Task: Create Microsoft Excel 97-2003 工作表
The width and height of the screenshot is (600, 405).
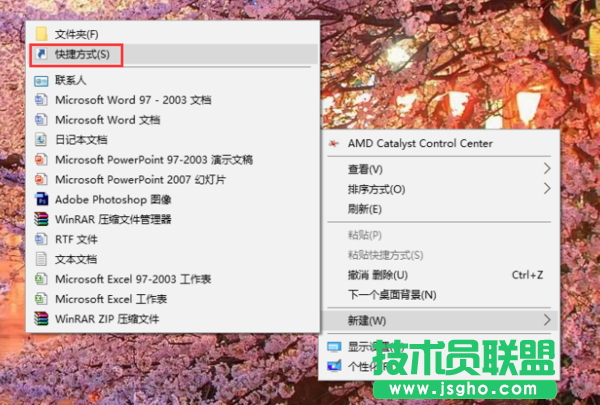Action: tap(173, 279)
